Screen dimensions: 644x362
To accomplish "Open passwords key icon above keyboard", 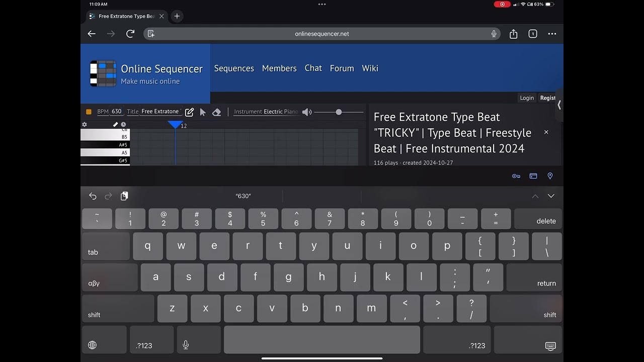I will tap(516, 176).
